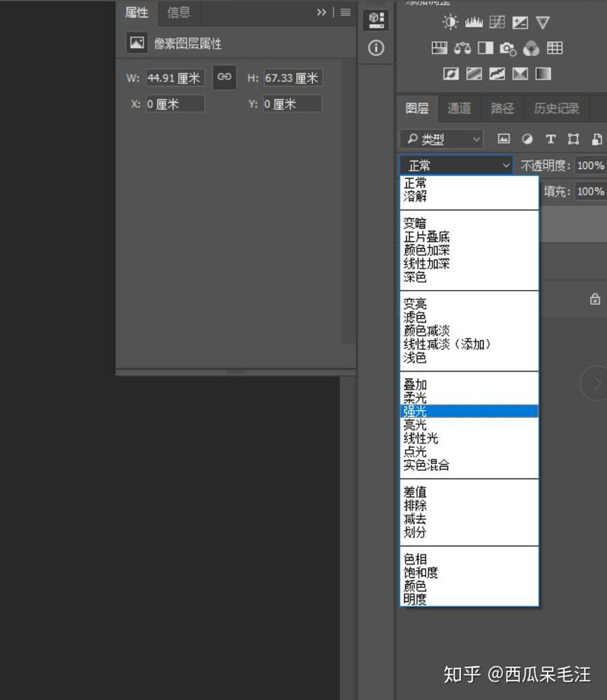Screen dimensions: 607x700
Task: Add a Hue/Saturation adjustment
Action: point(439,48)
